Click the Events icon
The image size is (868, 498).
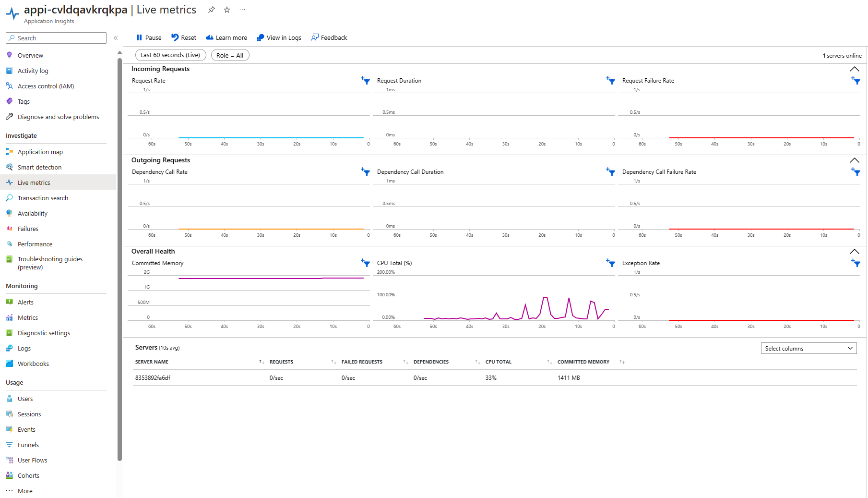point(9,429)
